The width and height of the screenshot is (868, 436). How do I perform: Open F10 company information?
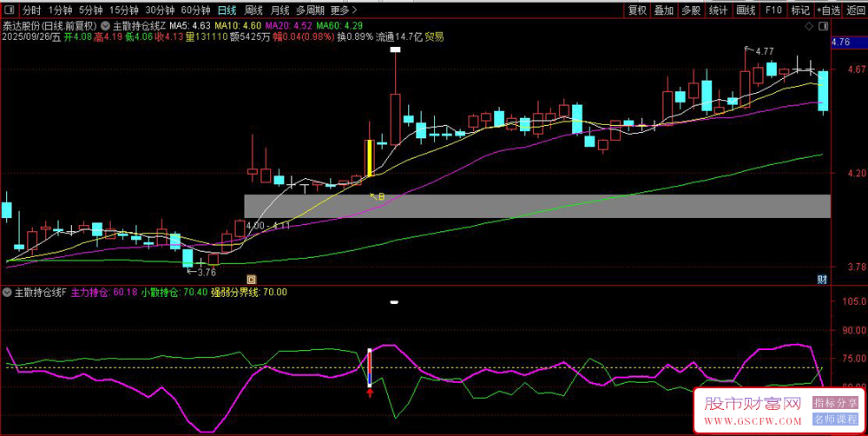(x=773, y=10)
